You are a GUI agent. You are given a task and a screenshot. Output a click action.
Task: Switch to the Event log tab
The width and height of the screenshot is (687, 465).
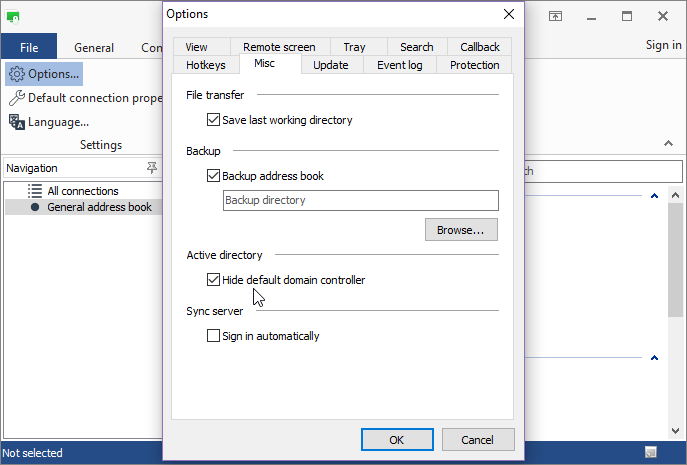coord(399,65)
